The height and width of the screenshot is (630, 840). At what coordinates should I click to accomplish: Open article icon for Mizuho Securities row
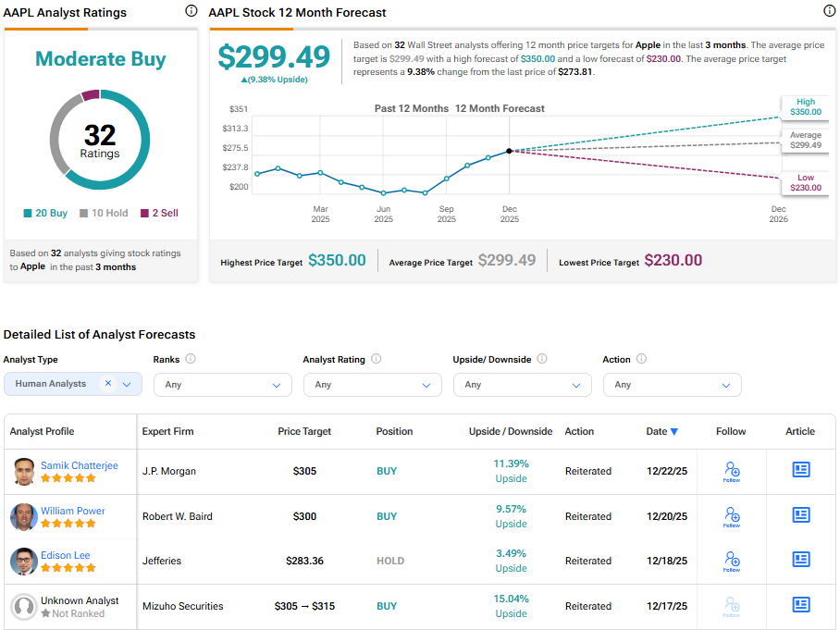[x=801, y=605]
